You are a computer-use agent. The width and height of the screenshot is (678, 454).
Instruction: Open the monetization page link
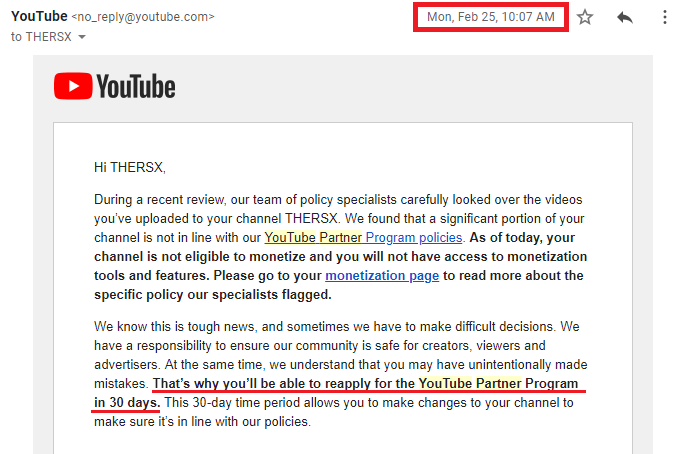[382, 275]
